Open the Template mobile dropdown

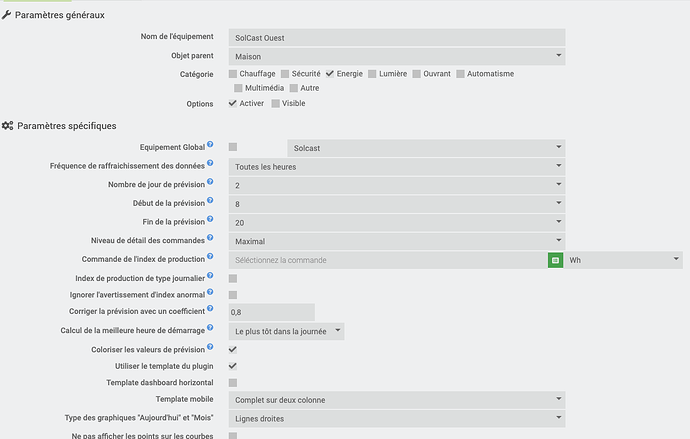pos(397,400)
